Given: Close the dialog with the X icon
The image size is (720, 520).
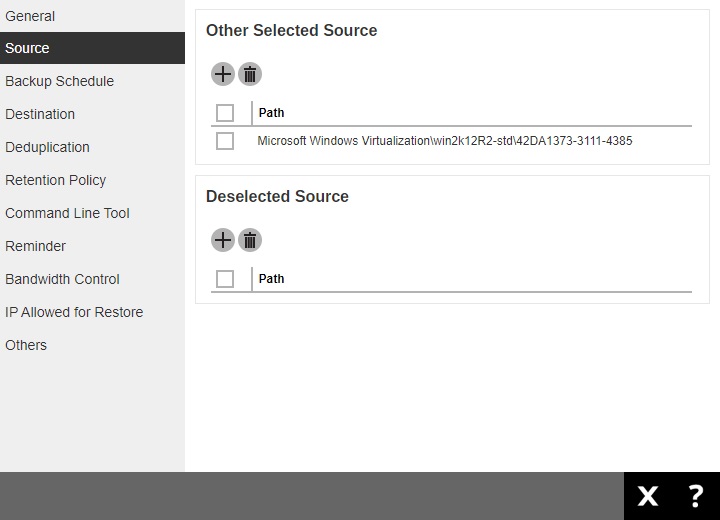Looking at the screenshot, I should point(648,495).
